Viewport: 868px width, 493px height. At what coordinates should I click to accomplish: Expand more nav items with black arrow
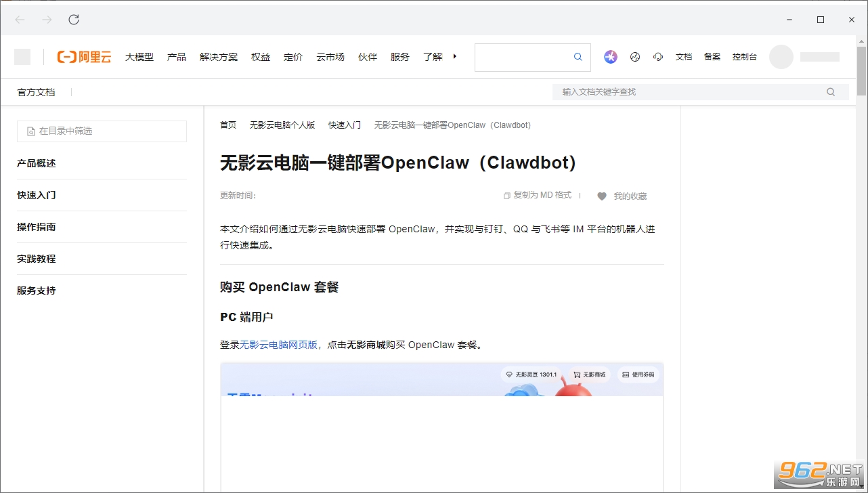click(454, 56)
